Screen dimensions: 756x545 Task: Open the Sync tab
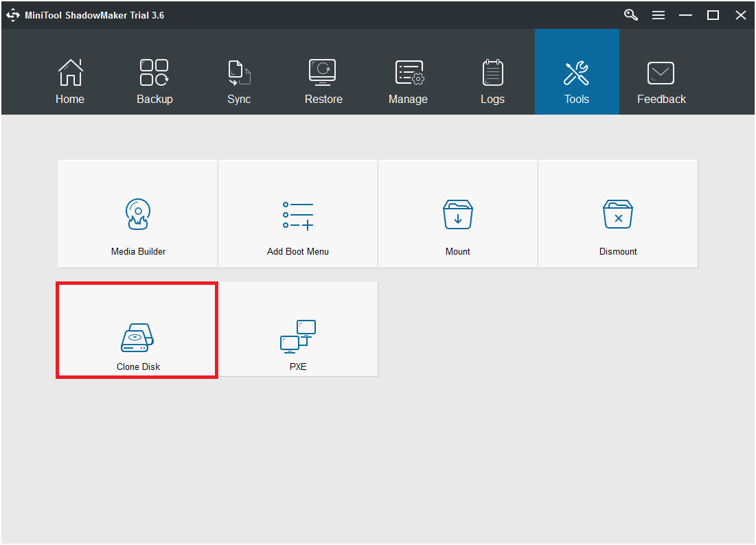pos(239,81)
